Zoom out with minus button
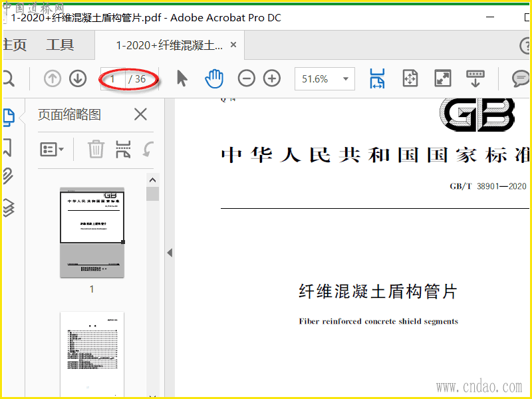The height and width of the screenshot is (399, 532). 246,78
